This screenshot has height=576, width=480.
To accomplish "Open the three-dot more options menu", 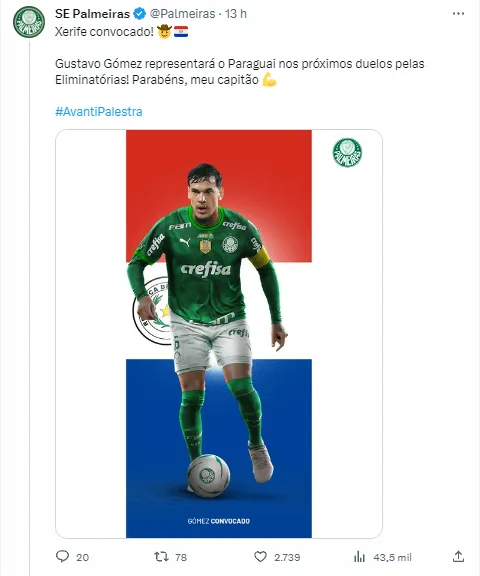I will [x=458, y=14].
